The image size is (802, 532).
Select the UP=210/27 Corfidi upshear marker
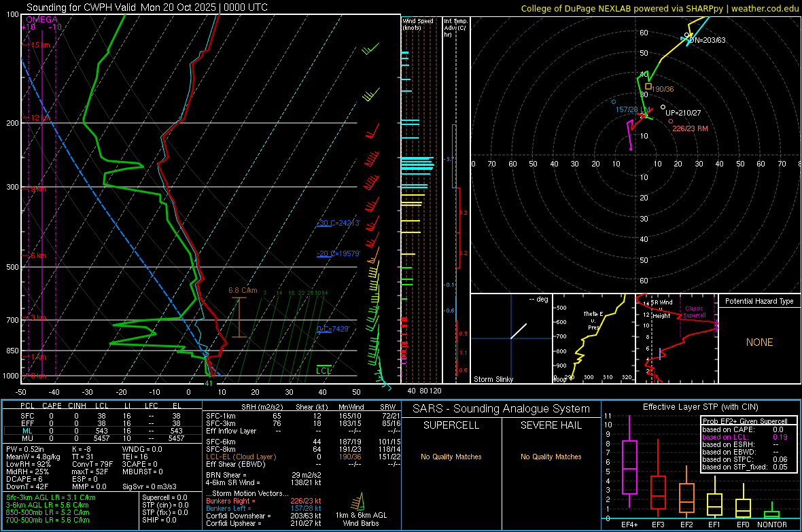click(x=663, y=107)
